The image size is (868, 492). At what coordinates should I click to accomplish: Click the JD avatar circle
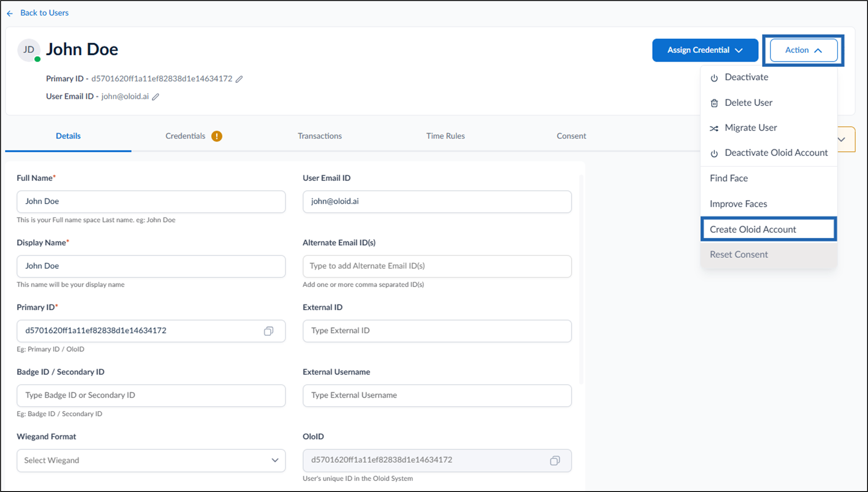pyautogui.click(x=29, y=50)
